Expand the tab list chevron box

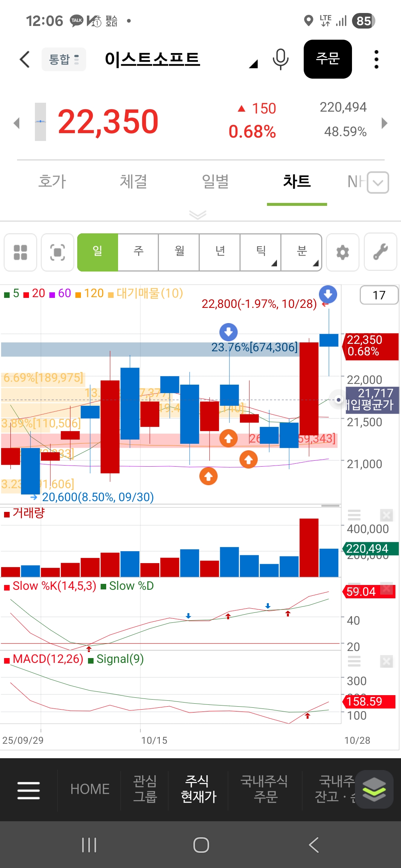click(x=378, y=183)
